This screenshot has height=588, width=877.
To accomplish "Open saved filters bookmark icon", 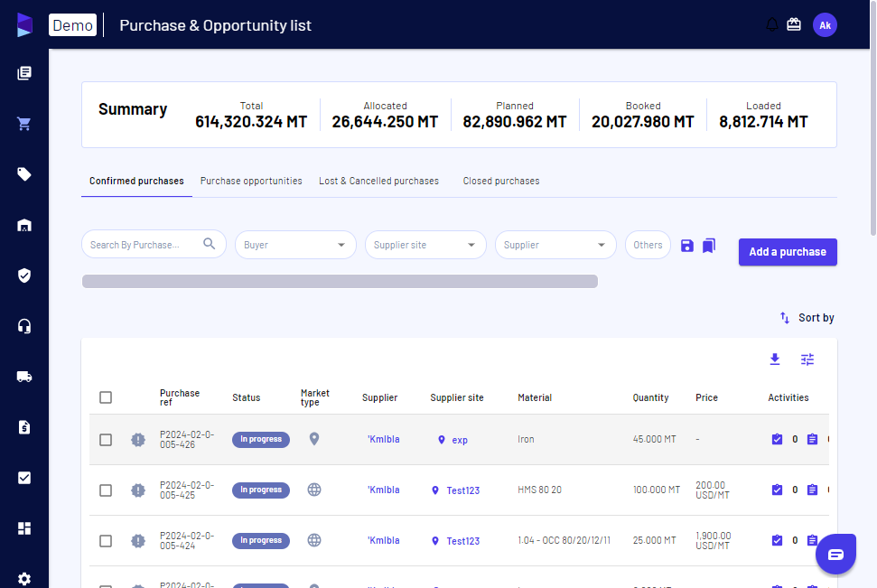I will pos(709,246).
